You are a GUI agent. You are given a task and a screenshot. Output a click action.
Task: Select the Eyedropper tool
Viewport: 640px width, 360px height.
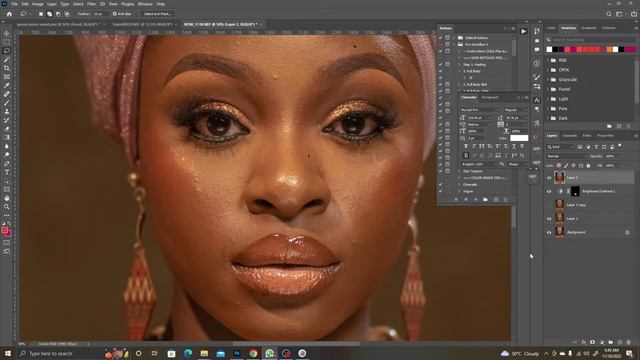(x=7, y=85)
